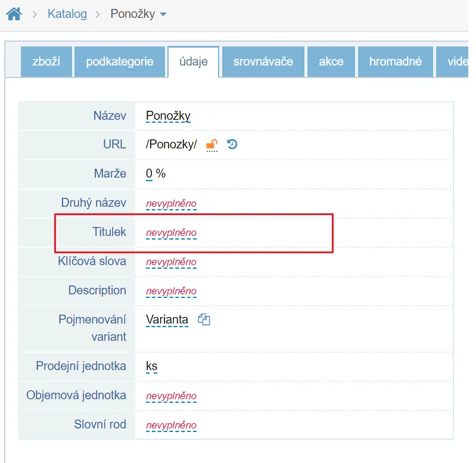
Task: Edit the Marže value 0
Action: [x=149, y=173]
